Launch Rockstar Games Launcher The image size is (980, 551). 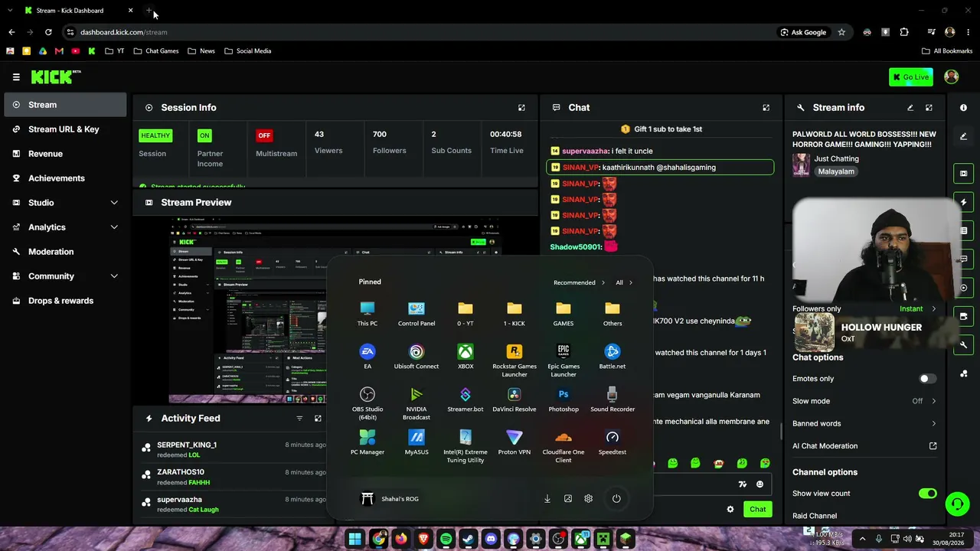pos(514,360)
